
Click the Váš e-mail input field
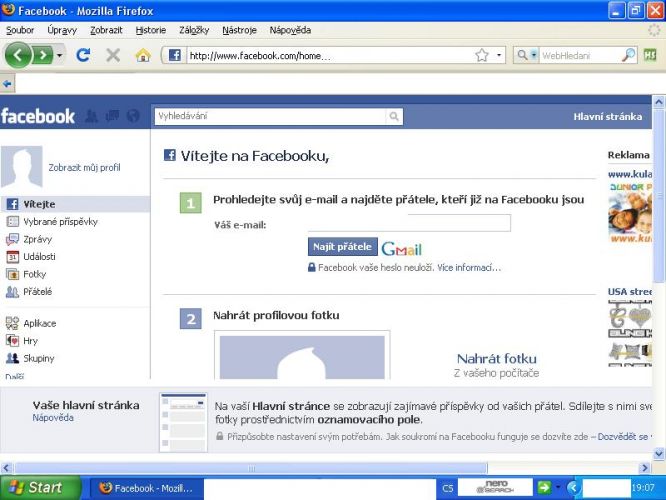409,223
